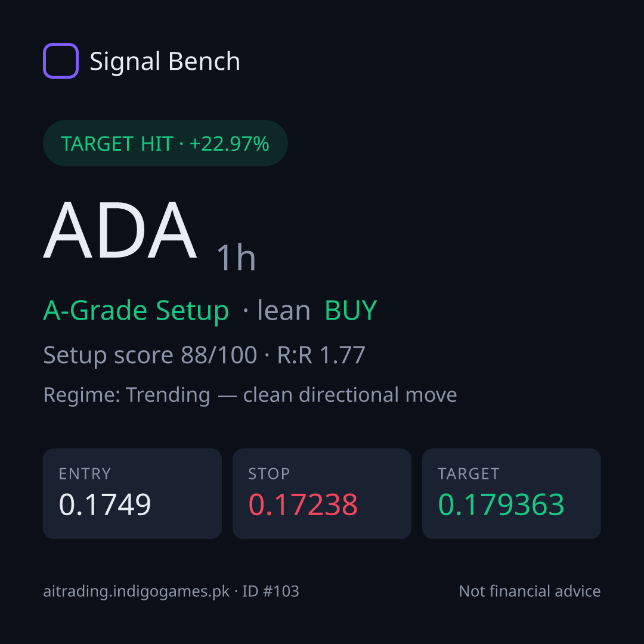Click the purple Signal Bench logo icon
Viewport: 644px width, 644px height.
click(x=61, y=61)
